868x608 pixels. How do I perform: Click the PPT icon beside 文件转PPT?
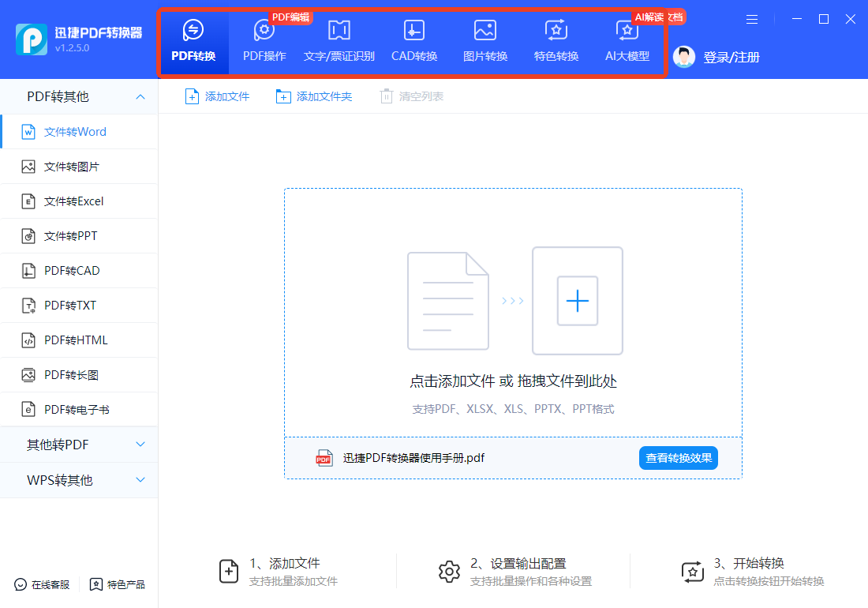pyautogui.click(x=28, y=236)
